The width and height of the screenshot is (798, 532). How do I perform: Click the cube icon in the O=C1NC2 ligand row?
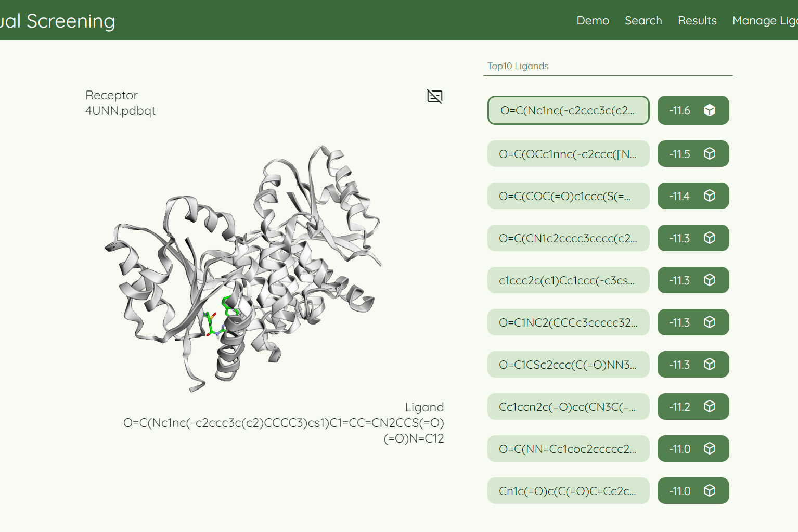710,322
